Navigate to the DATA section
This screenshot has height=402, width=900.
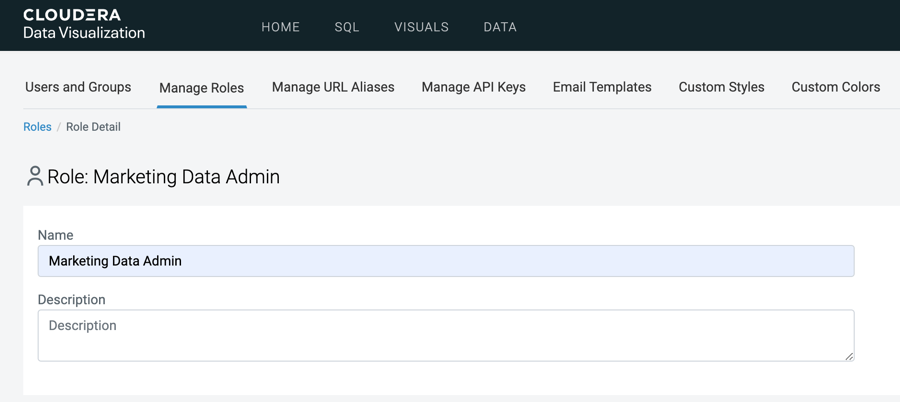coord(500,27)
